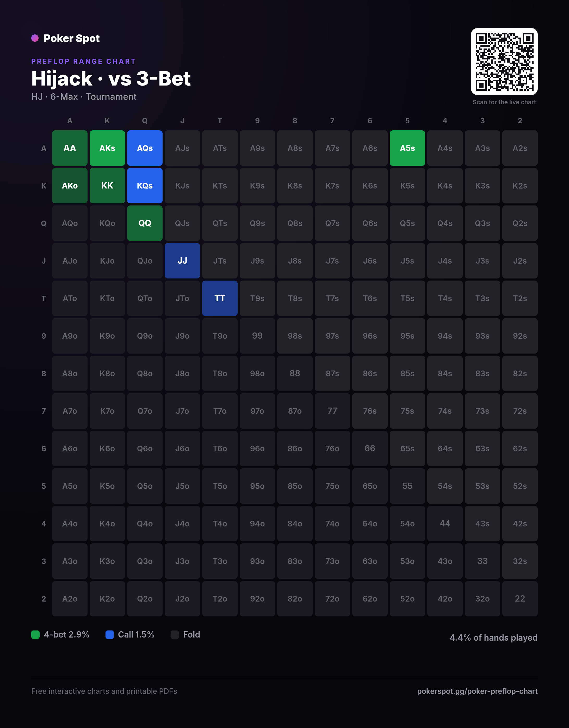Click the Scan for the live chart caption
The height and width of the screenshot is (728, 569).
504,102
